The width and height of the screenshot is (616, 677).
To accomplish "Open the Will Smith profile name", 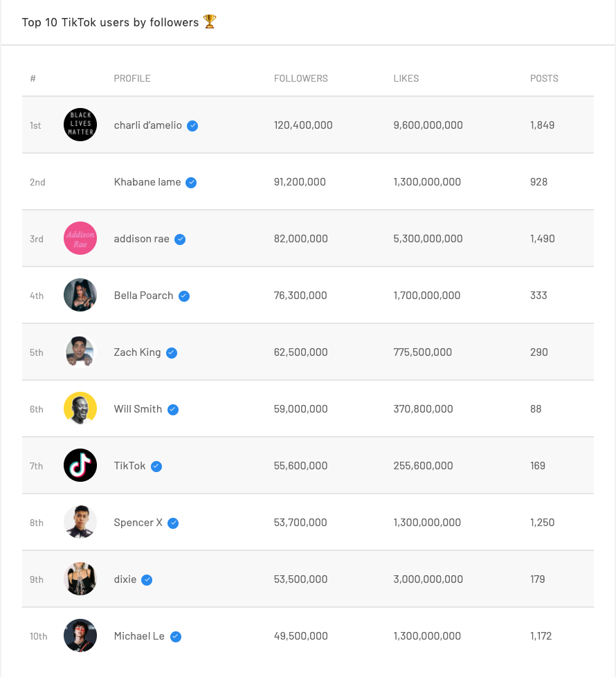I will tap(138, 409).
